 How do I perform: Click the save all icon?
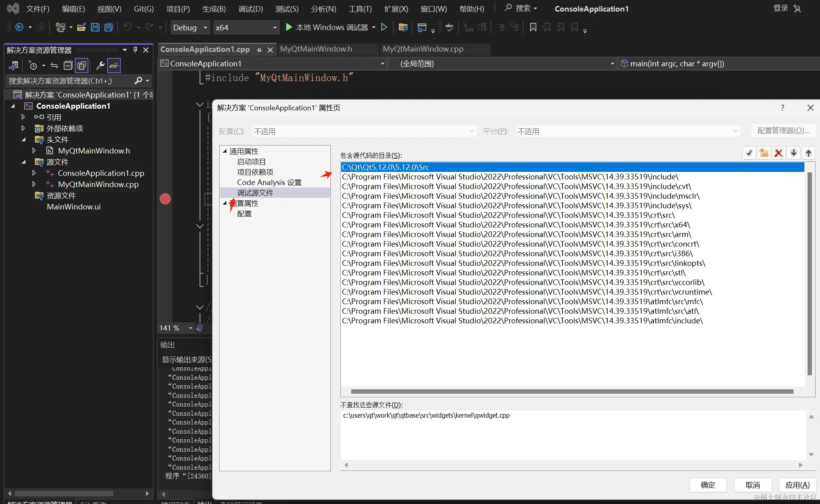[x=109, y=27]
